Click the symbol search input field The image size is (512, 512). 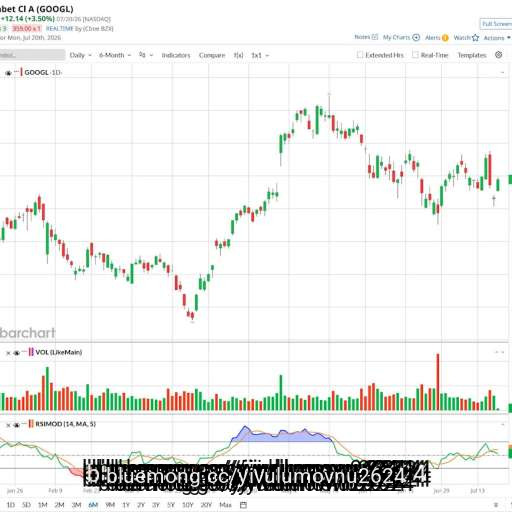(32, 55)
